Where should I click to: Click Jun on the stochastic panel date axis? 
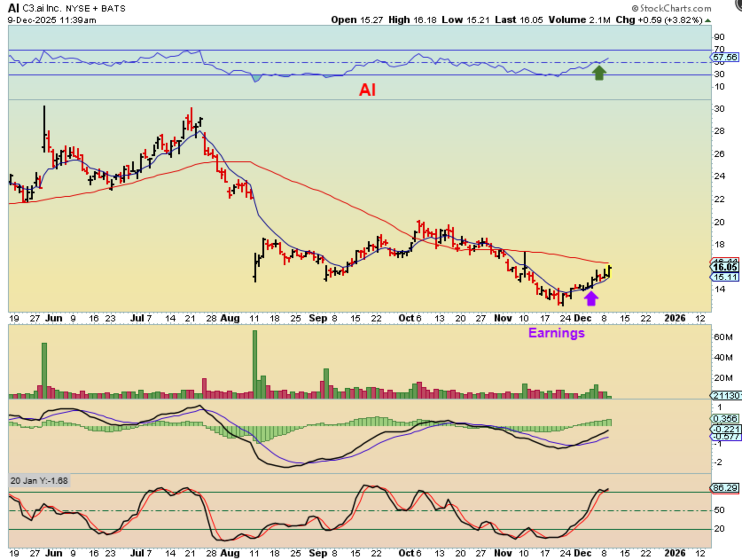(54, 553)
